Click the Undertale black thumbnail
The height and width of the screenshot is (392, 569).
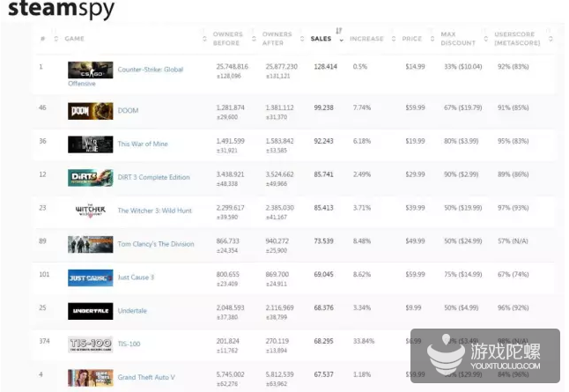pyautogui.click(x=91, y=311)
